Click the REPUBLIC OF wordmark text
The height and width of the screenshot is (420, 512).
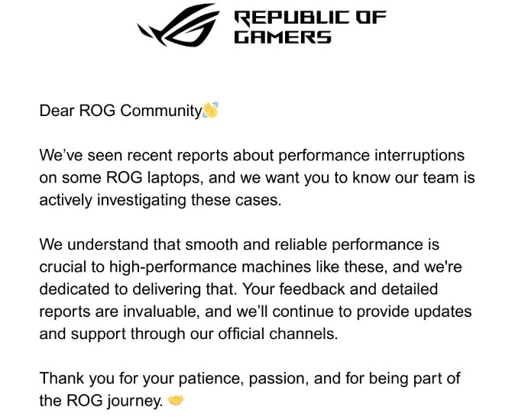(x=309, y=18)
